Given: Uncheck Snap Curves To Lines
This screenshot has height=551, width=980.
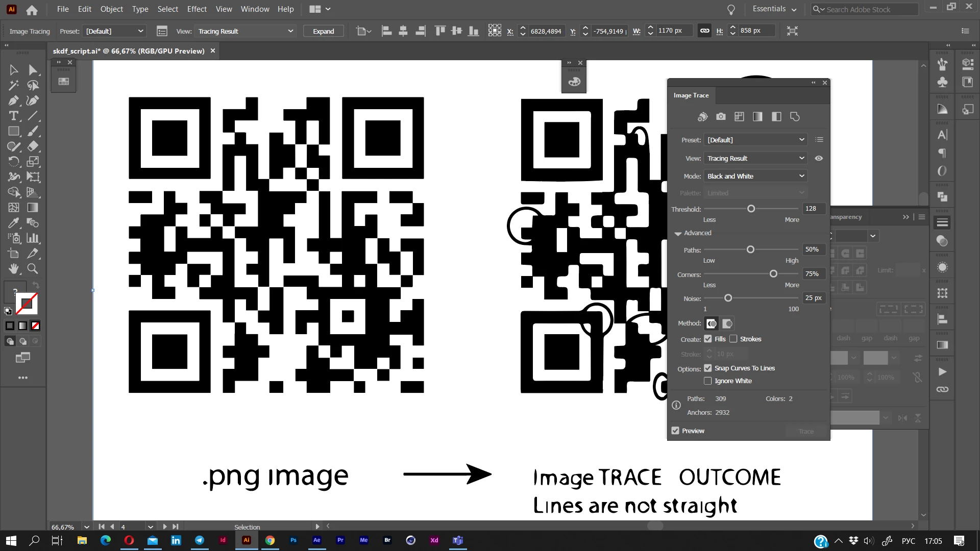Looking at the screenshot, I should coord(707,368).
